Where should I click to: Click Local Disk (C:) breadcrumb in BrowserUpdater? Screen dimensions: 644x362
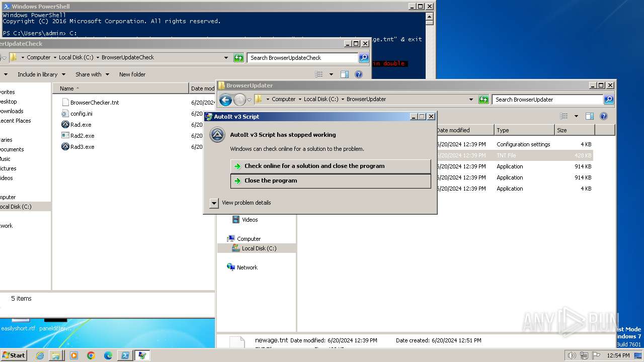click(x=320, y=100)
